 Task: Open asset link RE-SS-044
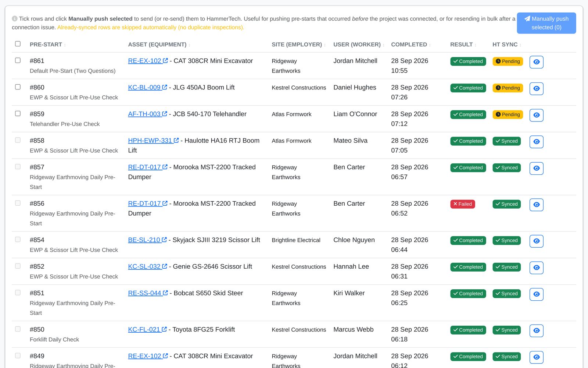(x=148, y=293)
